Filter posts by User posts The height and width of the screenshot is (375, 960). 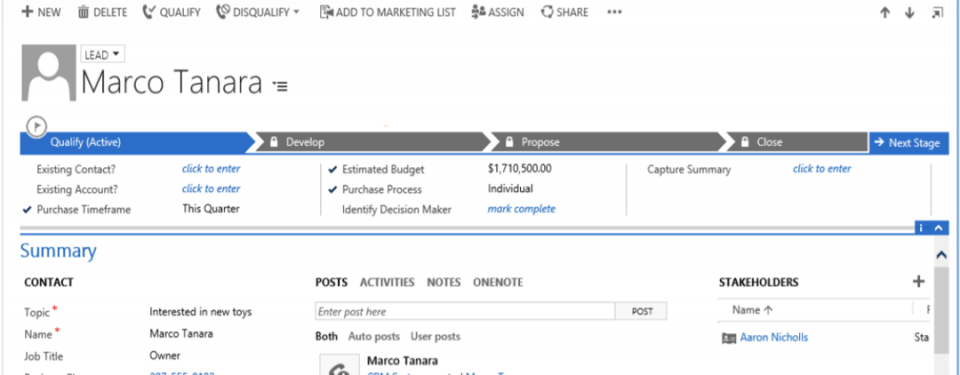(435, 336)
